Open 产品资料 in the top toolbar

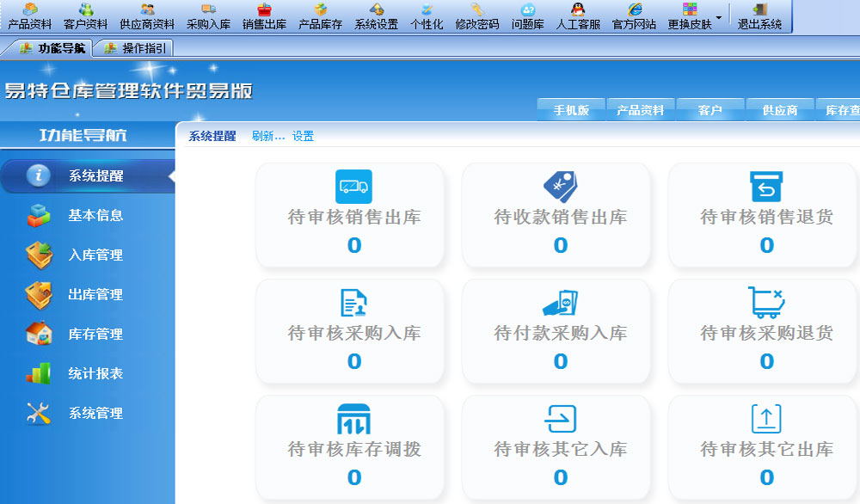[x=30, y=16]
